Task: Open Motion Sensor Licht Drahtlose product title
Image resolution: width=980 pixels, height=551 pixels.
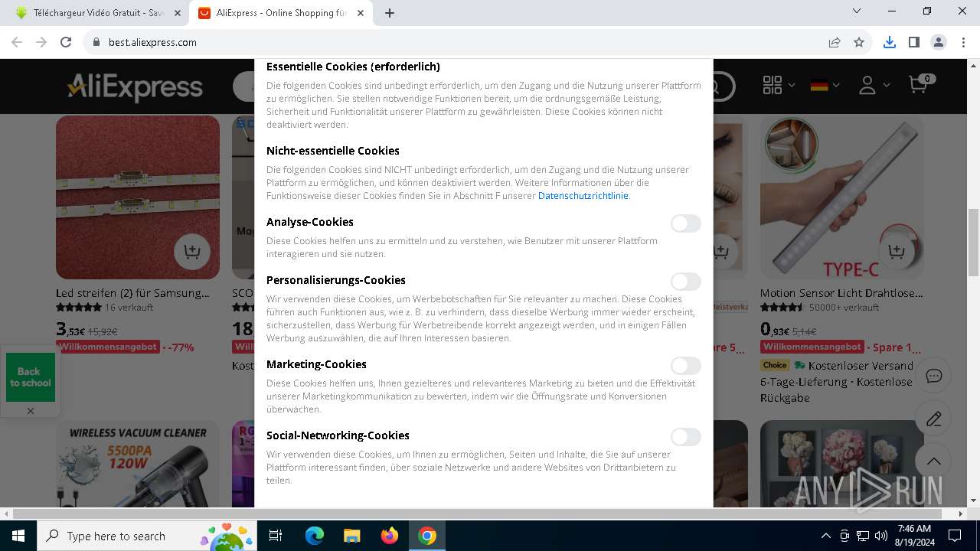Action: 841,293
